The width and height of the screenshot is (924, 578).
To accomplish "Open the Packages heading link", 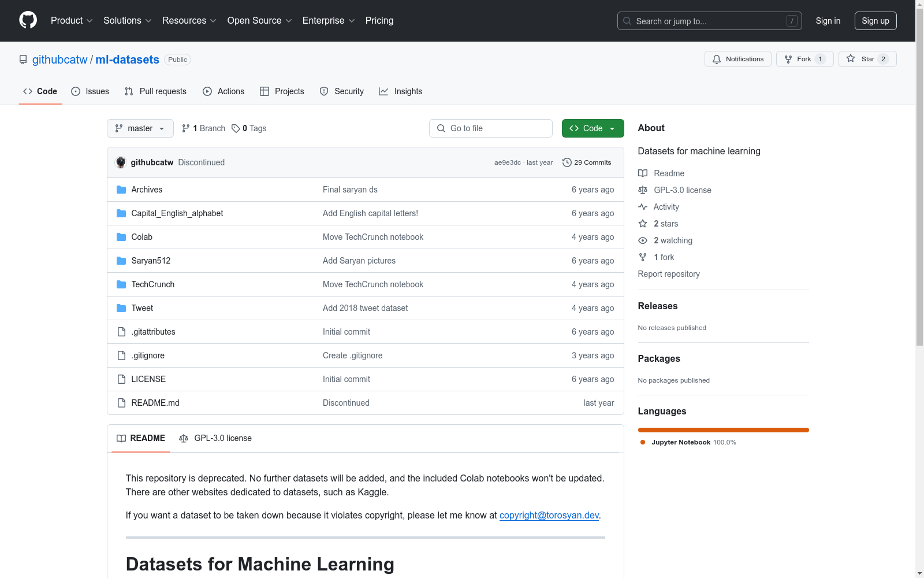I will [x=659, y=358].
